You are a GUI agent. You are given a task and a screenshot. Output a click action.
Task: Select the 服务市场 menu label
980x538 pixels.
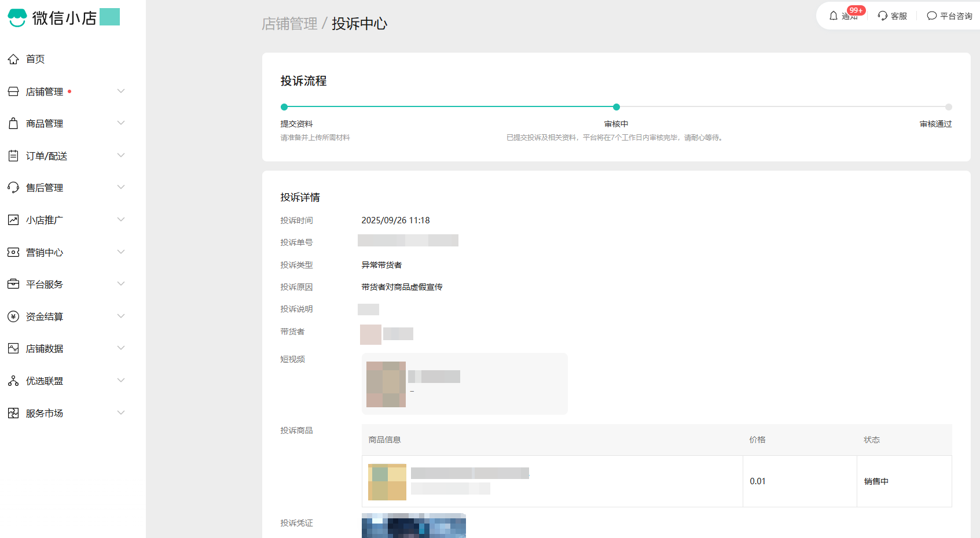[x=45, y=413]
